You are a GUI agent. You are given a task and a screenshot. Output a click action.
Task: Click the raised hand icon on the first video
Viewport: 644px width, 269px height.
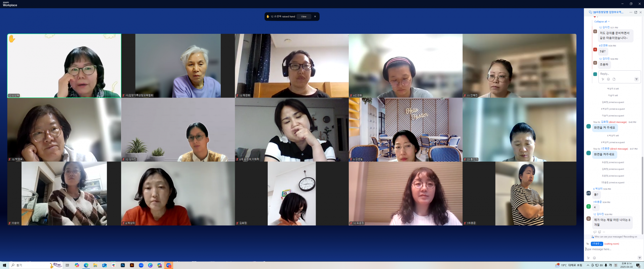coord(12,39)
